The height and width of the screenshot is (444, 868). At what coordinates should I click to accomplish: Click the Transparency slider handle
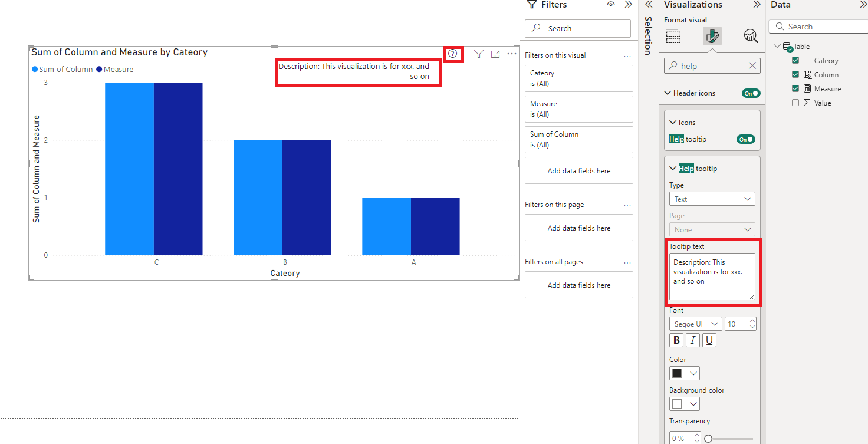tap(708, 439)
